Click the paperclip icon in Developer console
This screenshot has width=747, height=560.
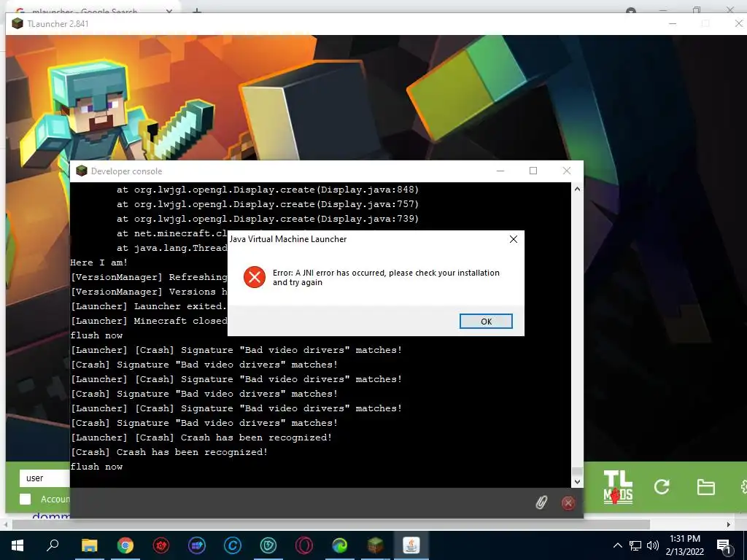[x=541, y=502]
